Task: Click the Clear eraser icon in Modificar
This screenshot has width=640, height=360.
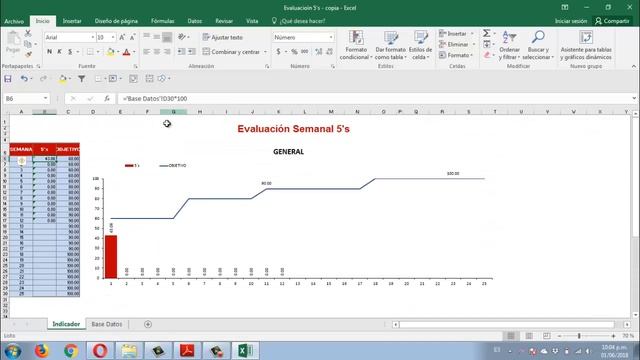Action: click(487, 55)
